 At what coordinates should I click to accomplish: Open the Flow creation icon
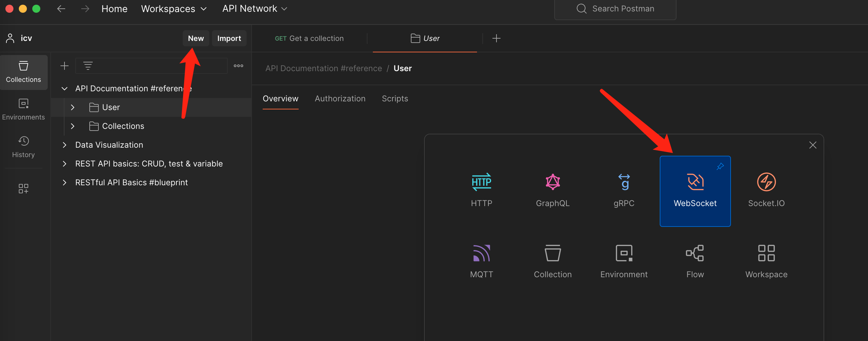point(695,253)
